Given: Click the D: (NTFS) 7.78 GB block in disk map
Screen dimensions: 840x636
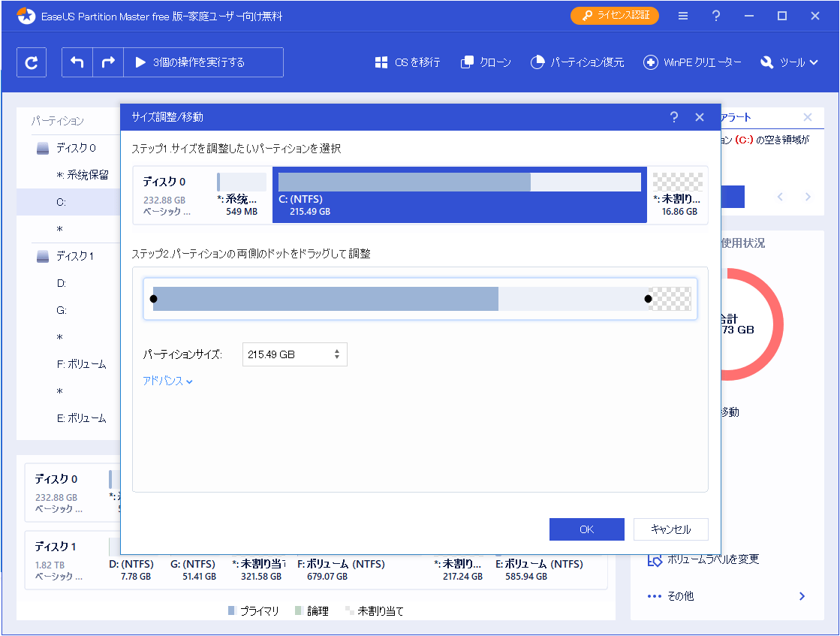Looking at the screenshot, I should point(132,570).
